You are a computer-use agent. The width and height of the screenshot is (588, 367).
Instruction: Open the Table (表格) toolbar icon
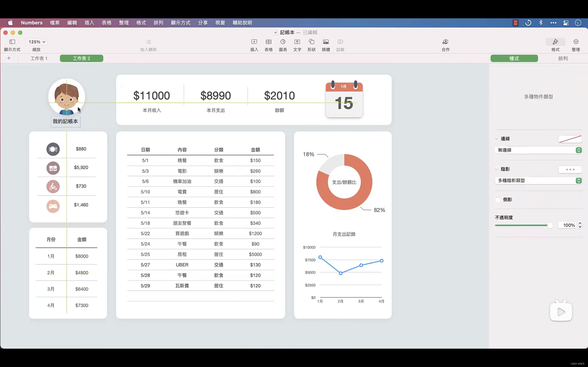click(268, 42)
